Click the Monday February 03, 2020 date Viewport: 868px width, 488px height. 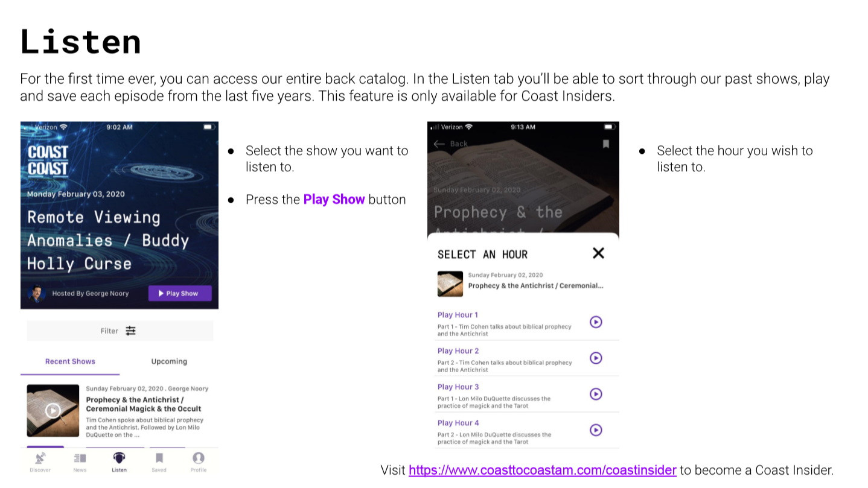(x=76, y=194)
